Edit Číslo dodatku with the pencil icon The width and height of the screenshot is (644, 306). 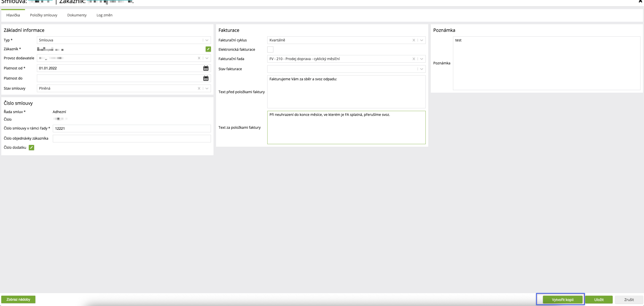31,147
